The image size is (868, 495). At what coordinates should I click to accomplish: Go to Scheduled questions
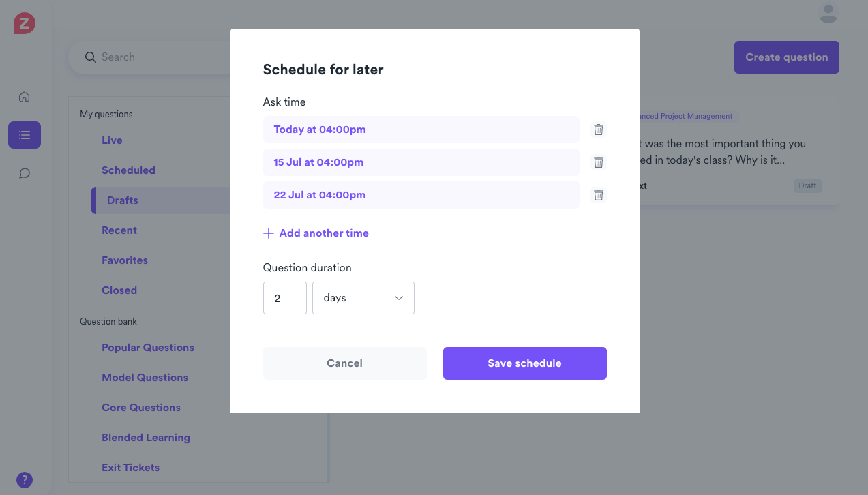tap(128, 170)
